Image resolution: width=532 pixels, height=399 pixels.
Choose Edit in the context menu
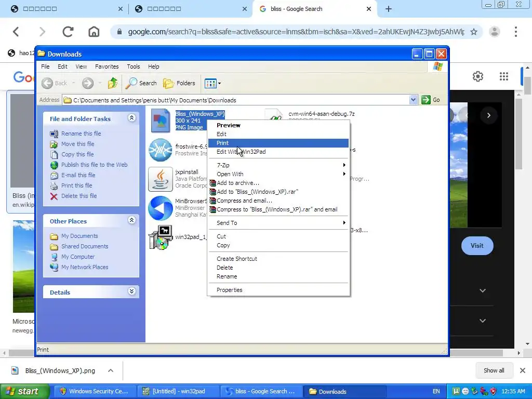(x=278, y=134)
